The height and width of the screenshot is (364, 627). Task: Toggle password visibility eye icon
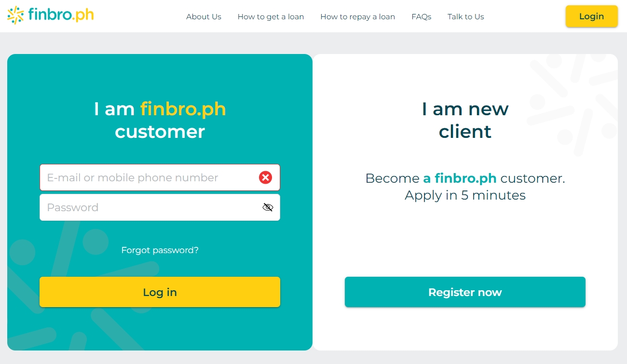(268, 207)
